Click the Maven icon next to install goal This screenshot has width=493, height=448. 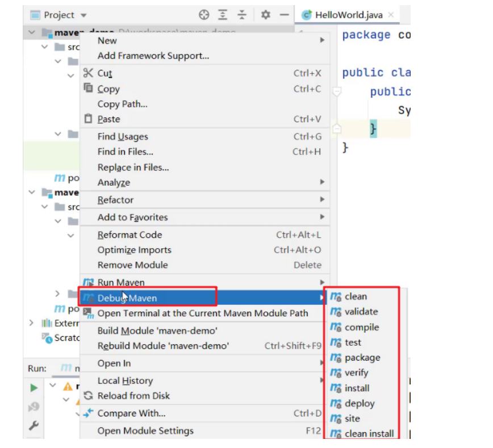click(x=336, y=388)
